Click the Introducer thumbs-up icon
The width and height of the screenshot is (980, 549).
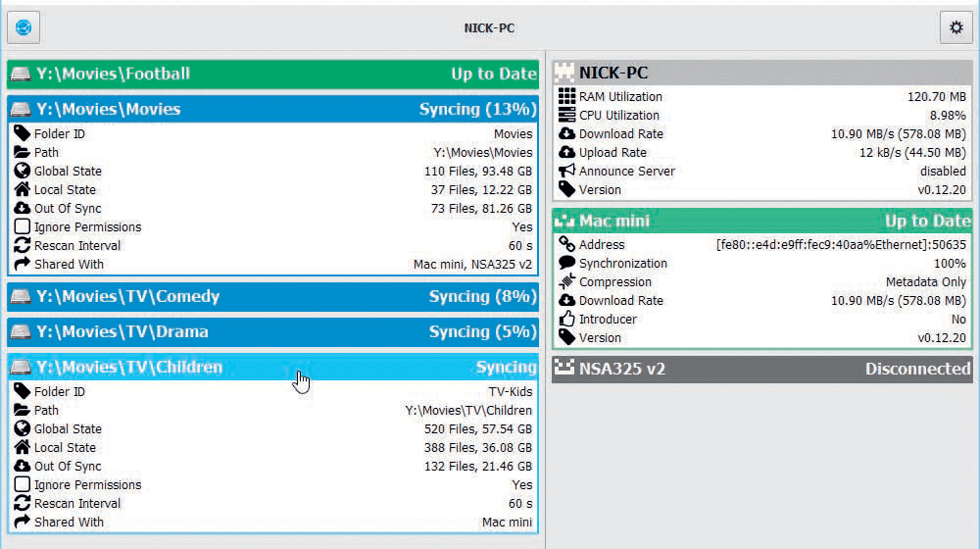coord(566,319)
